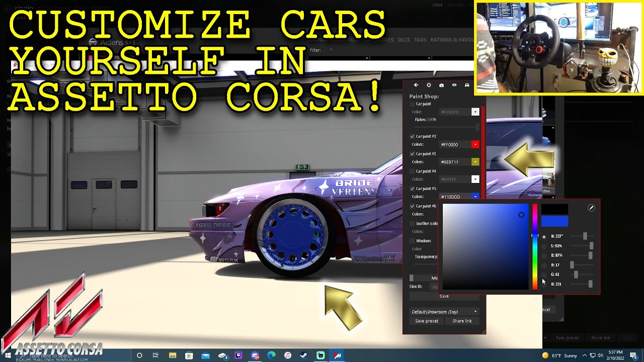Click Save preset in Paint Shop panel
The image size is (644, 362).
[x=427, y=321]
